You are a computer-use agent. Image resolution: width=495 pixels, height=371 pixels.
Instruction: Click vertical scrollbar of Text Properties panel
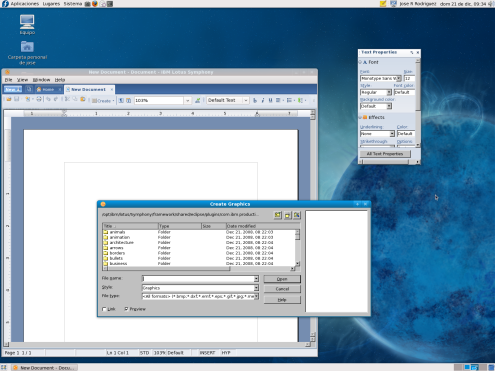coord(418,103)
